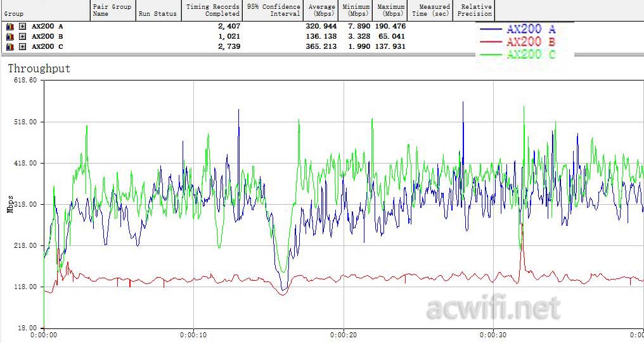Click the 0:00:30 time axis label
Screen dimensions: 644x343
click(493, 335)
